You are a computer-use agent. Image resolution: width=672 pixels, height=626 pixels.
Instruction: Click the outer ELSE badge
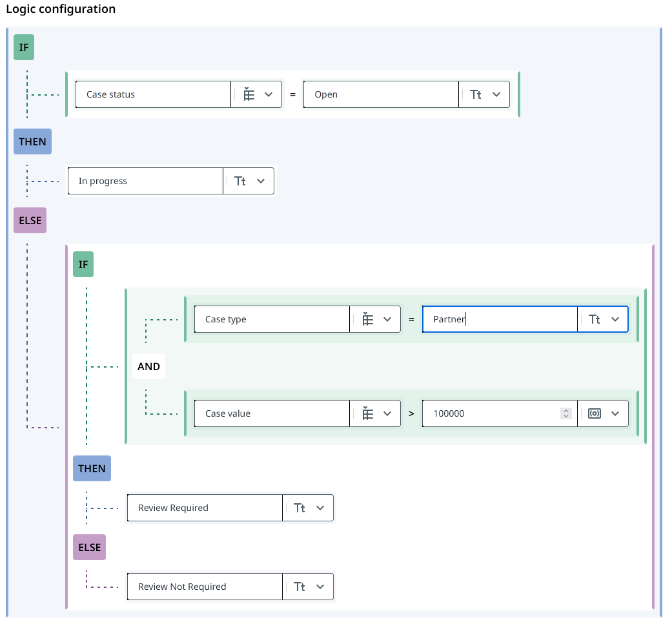[x=29, y=220]
